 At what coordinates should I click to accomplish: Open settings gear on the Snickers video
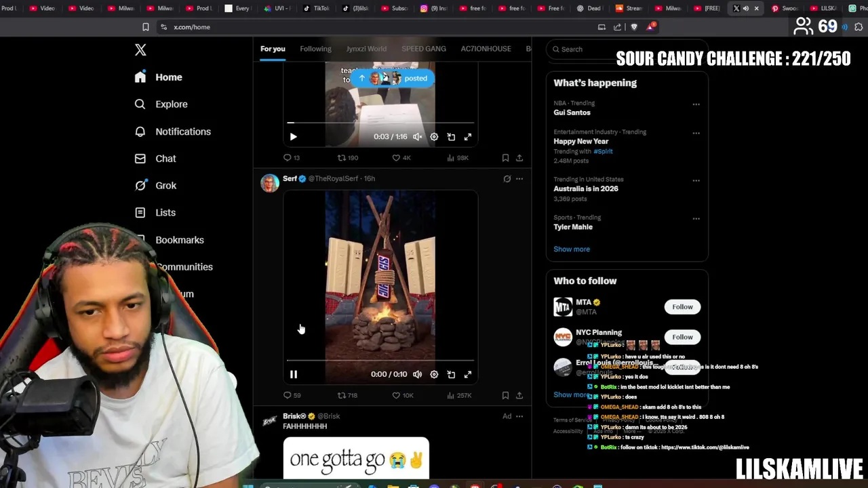coord(434,374)
